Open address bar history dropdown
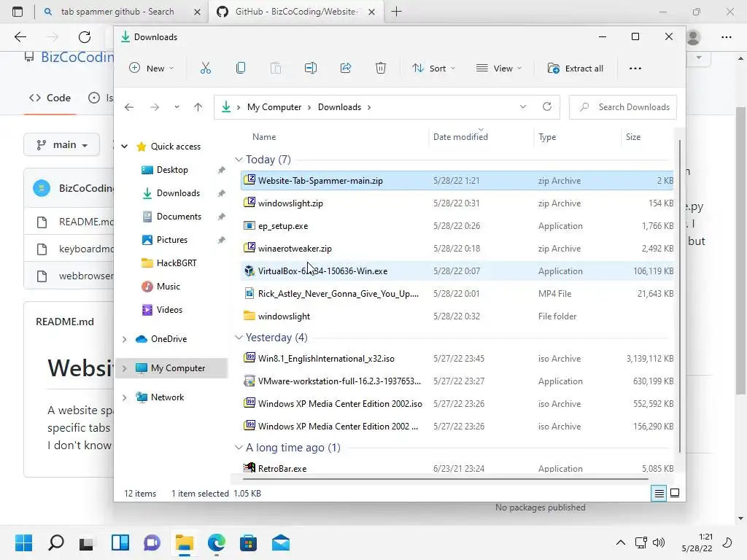This screenshot has width=747, height=560. tap(522, 106)
